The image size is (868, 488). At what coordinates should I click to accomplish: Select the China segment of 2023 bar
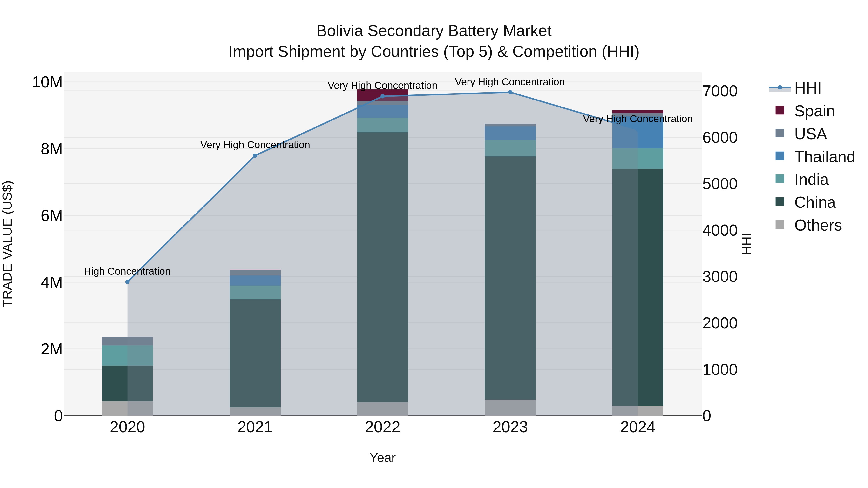(510, 278)
